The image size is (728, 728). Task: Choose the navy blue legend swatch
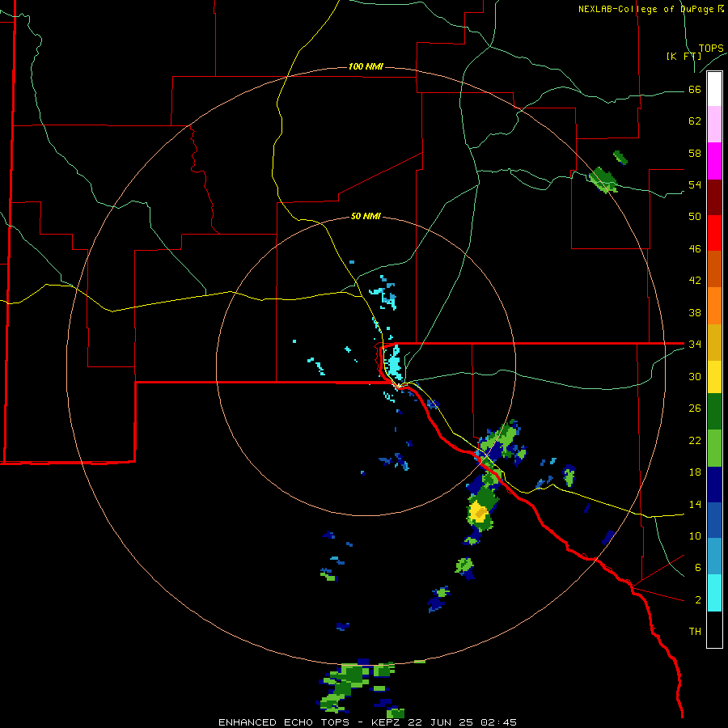tap(714, 485)
